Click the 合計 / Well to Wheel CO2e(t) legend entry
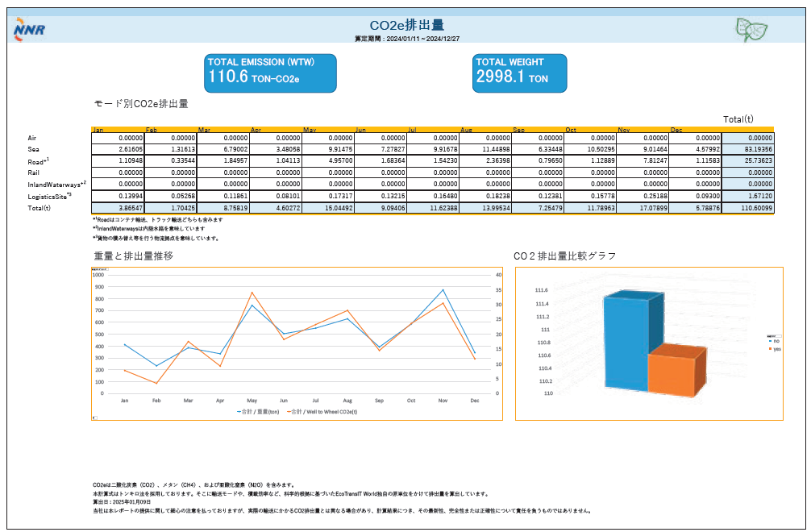811x532 pixels. tap(322, 412)
